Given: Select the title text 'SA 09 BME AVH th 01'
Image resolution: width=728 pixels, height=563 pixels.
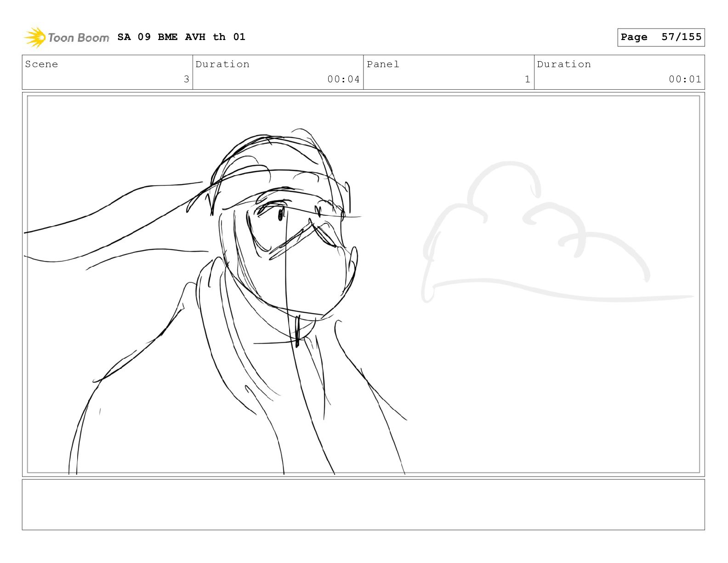Looking at the screenshot, I should tap(182, 37).
